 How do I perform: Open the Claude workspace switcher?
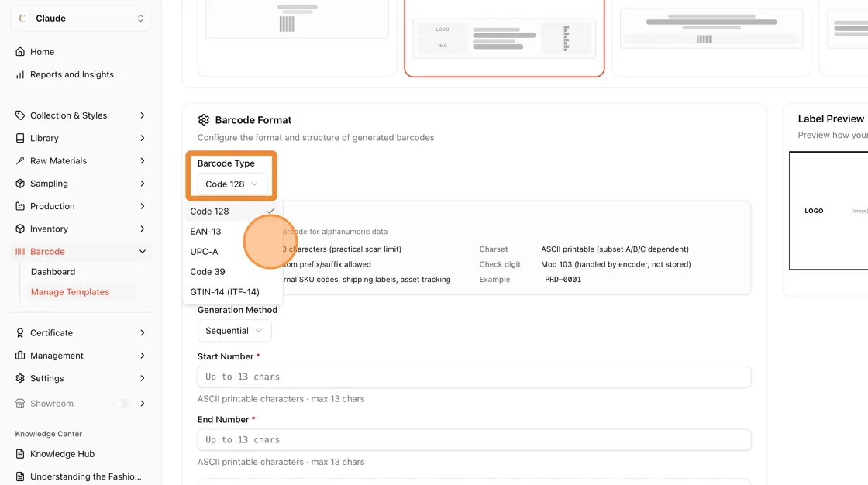coord(81,19)
